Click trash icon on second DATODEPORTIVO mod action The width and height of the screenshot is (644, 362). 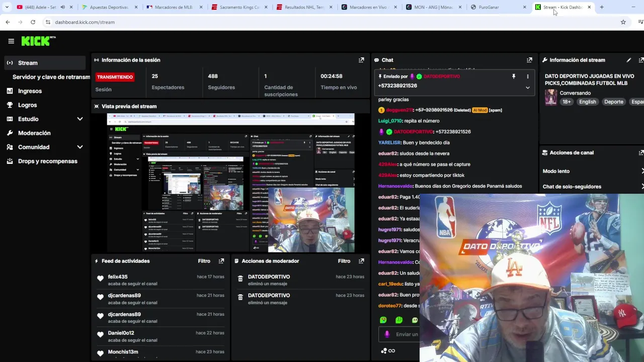[240, 298]
